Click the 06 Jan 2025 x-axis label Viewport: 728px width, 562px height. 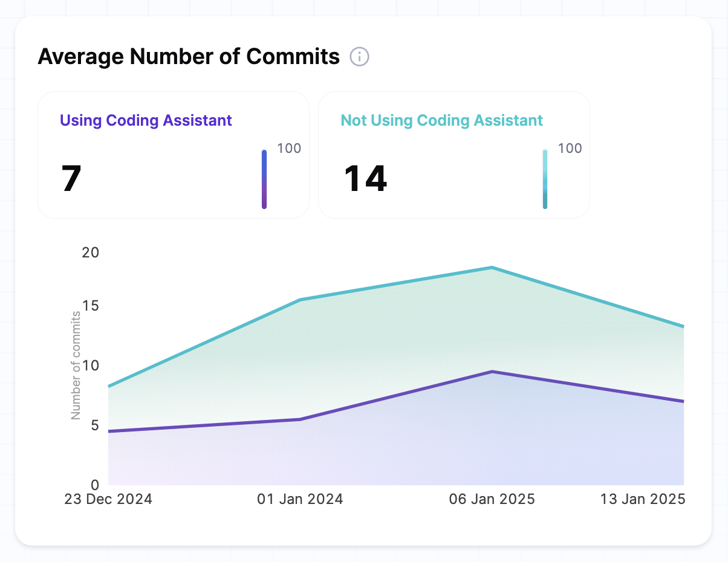pyautogui.click(x=492, y=500)
